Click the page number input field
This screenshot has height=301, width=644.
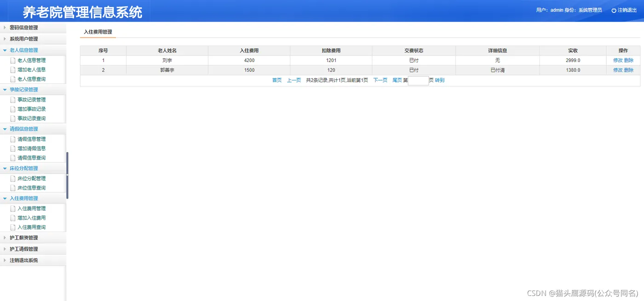pyautogui.click(x=418, y=81)
